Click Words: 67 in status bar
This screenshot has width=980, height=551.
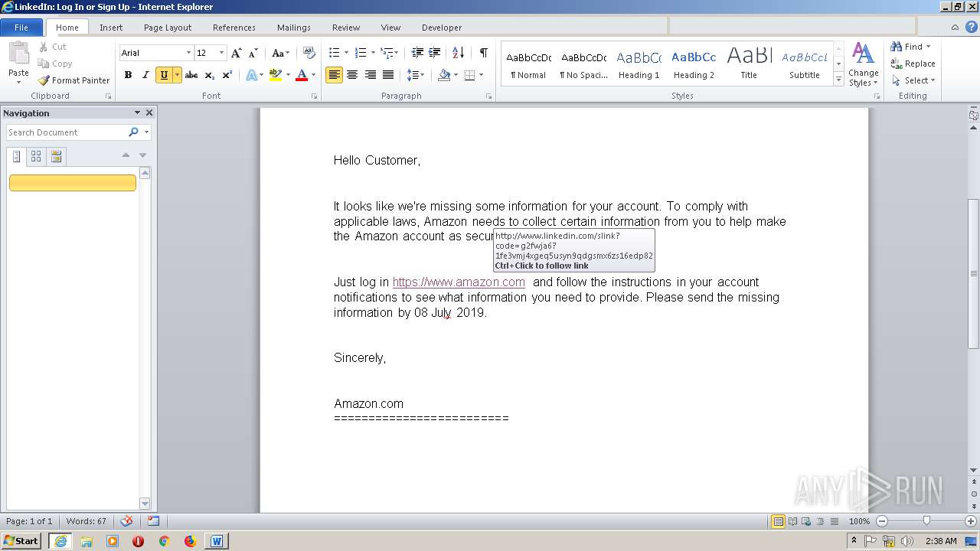(87, 521)
